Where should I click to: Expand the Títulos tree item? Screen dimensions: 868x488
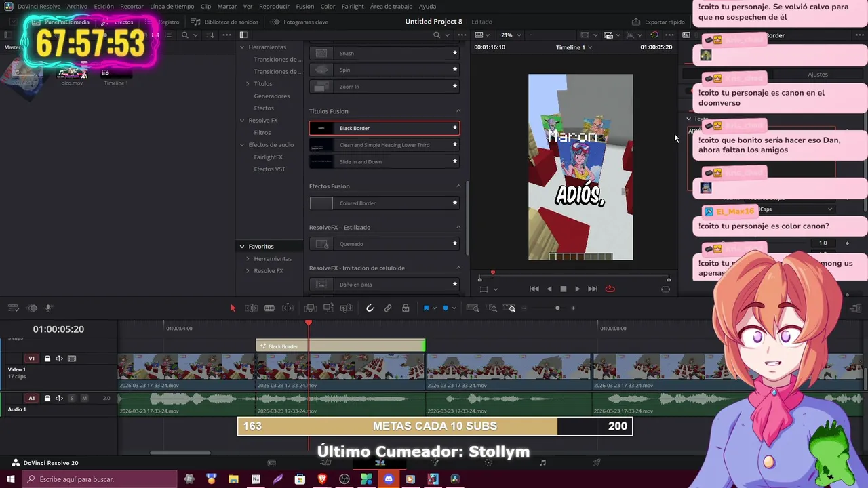point(248,84)
